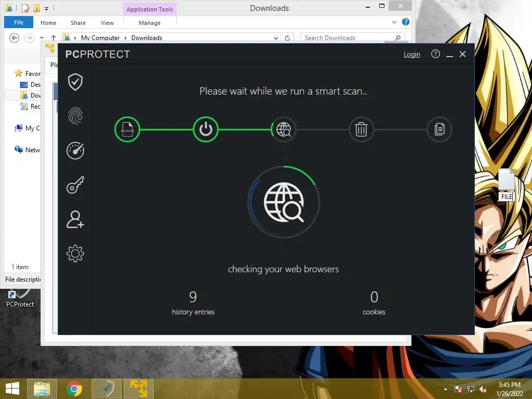Image resolution: width=532 pixels, height=399 pixels.
Task: Select My Computer in navigation pane
Action: [x=27, y=128]
